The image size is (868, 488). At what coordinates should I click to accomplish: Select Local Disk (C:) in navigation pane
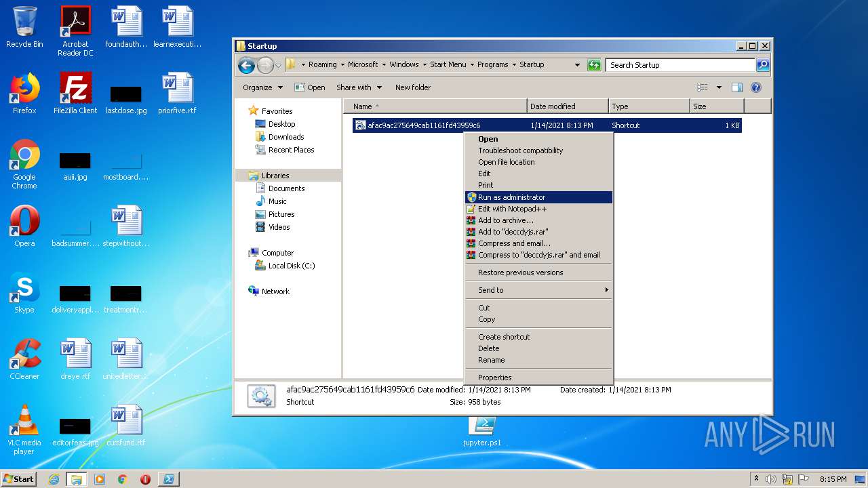[292, 266]
